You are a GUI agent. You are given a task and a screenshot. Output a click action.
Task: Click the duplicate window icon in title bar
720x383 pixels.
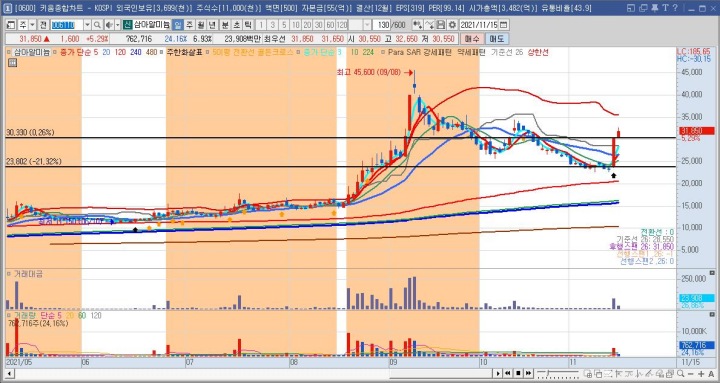[643, 8]
